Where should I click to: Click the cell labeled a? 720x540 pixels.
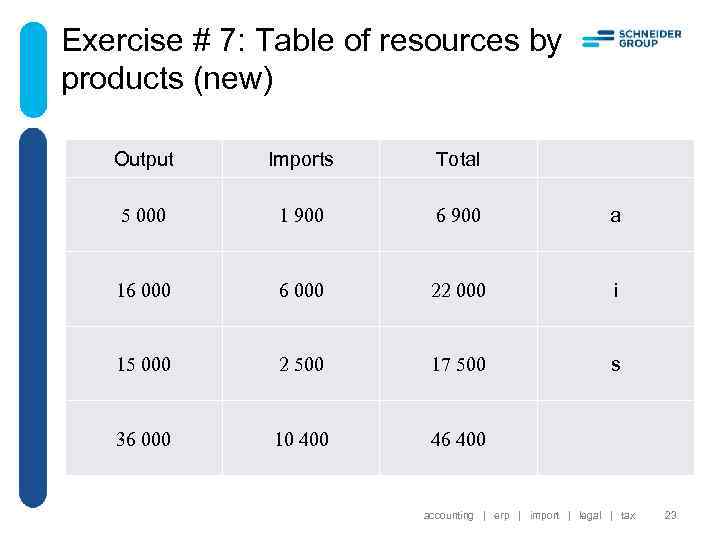point(615,215)
